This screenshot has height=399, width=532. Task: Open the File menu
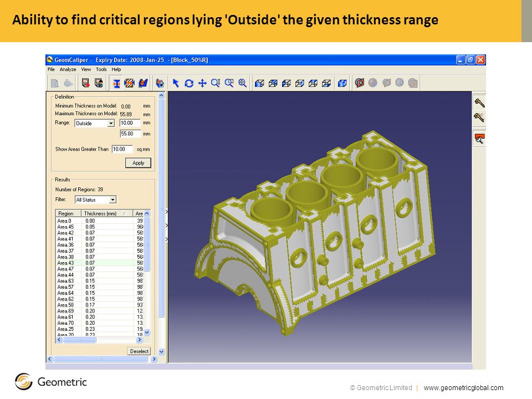click(51, 69)
